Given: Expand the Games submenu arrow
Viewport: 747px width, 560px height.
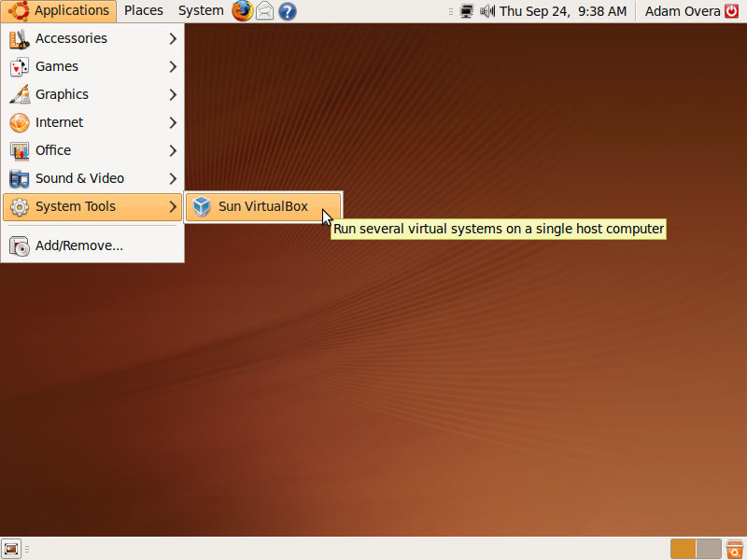Looking at the screenshot, I should tap(173, 66).
